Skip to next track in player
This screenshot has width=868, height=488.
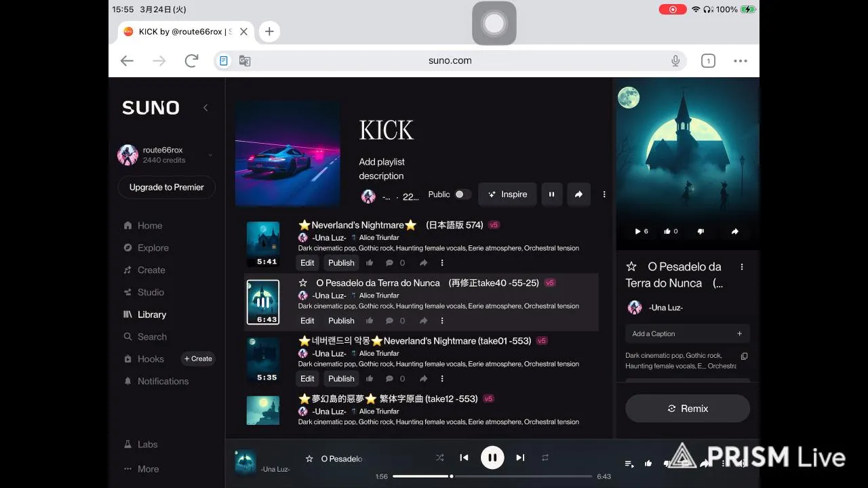[520, 457]
